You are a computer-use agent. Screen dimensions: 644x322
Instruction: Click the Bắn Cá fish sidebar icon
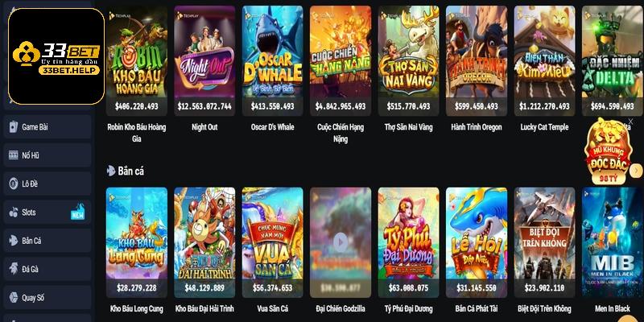tap(14, 241)
